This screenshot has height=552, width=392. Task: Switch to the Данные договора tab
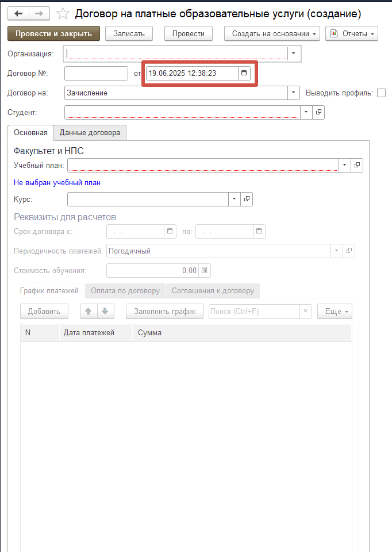click(90, 132)
